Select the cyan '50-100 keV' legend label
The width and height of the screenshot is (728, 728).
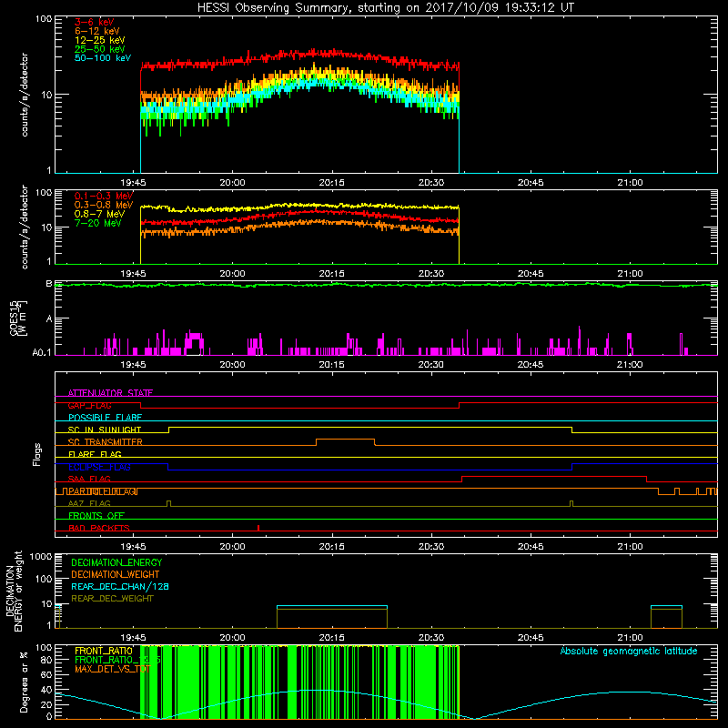tap(103, 58)
